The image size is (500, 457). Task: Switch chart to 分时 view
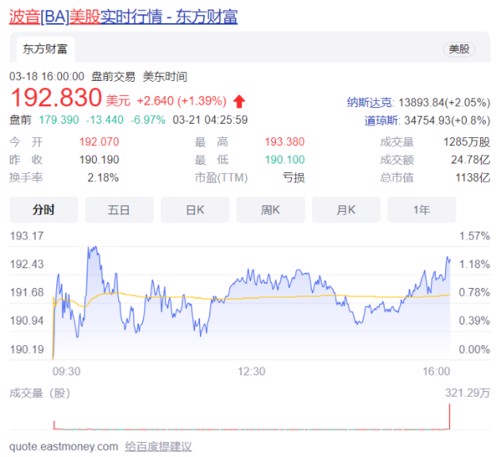pos(44,210)
